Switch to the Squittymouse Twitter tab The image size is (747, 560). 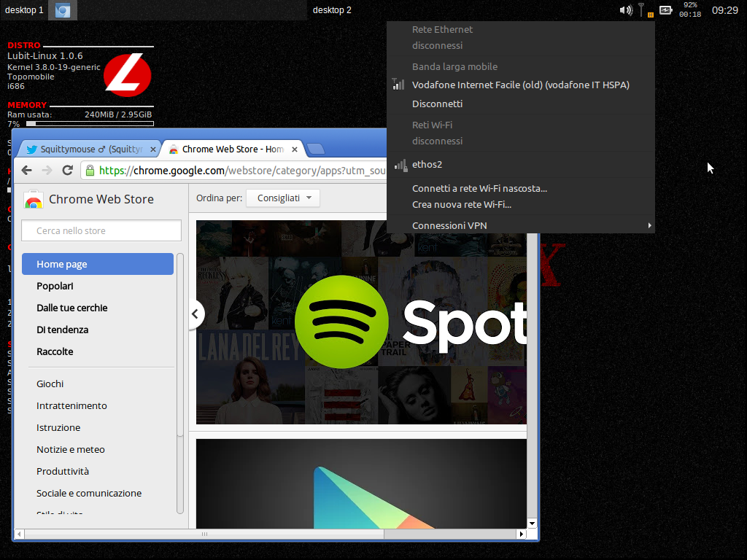(88, 147)
